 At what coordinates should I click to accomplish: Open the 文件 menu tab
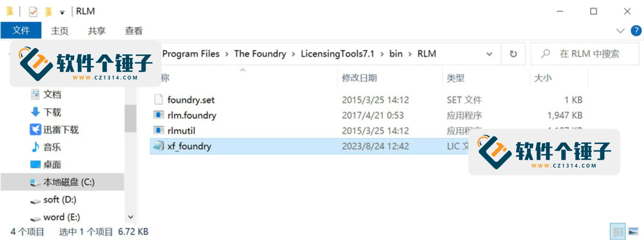21,30
